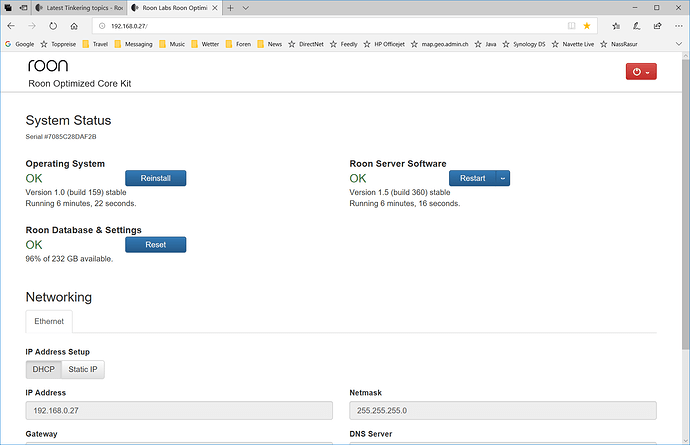Reload the page with the refresh icon
Image resolution: width=690 pixels, height=445 pixels.
click(53, 26)
